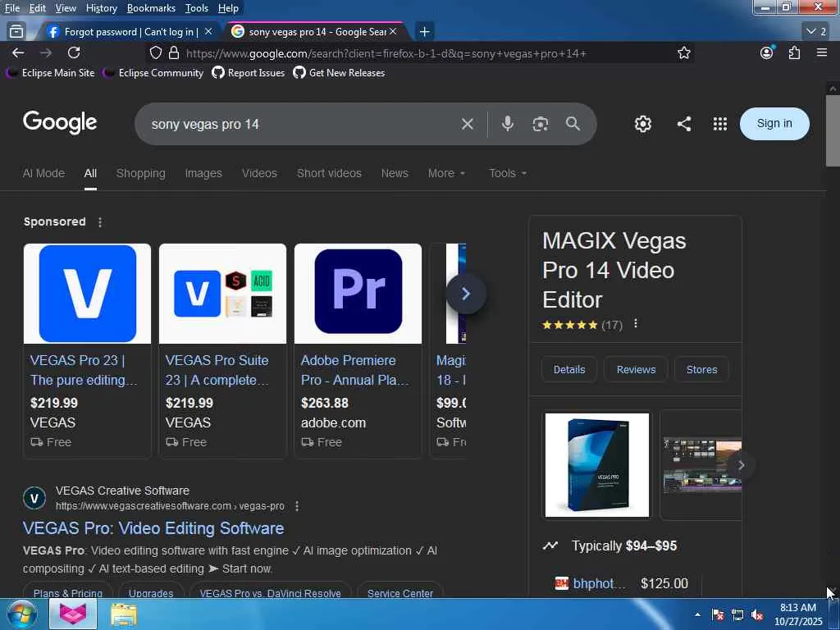Go back using the browser back arrow
This screenshot has width=840, height=630.
click(18, 53)
